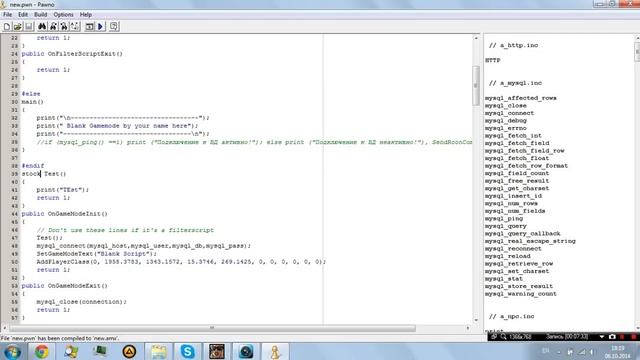Select mysql_num_rows in function list
This screenshot has width=640, height=360.
pyautogui.click(x=511, y=203)
